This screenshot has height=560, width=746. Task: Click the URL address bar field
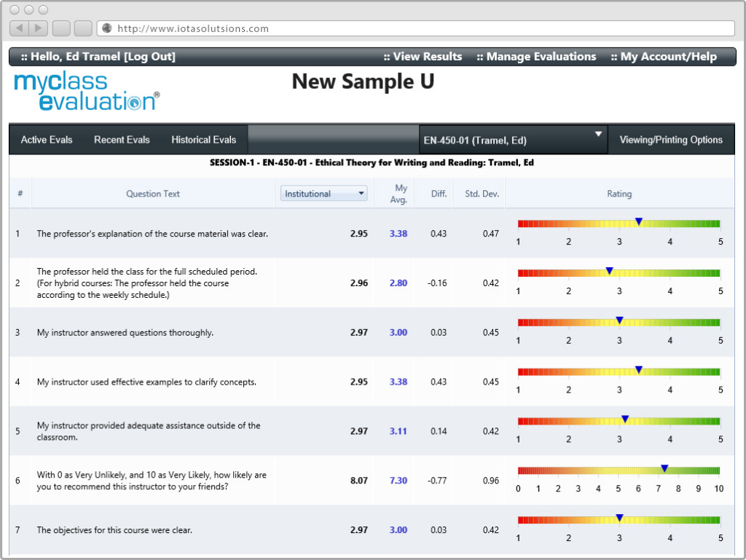tap(423, 28)
